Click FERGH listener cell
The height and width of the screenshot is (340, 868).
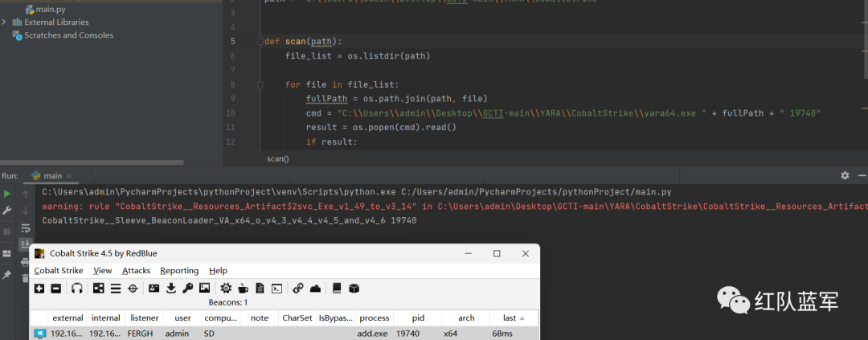click(140, 334)
